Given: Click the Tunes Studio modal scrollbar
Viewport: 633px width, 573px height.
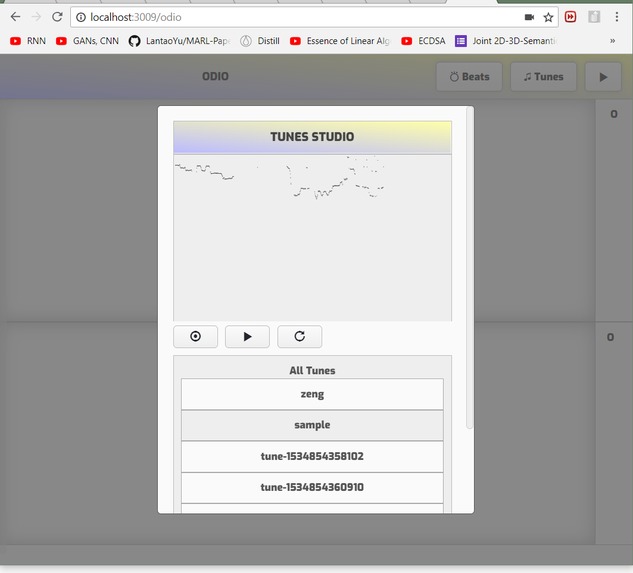Looking at the screenshot, I should pos(469,268).
